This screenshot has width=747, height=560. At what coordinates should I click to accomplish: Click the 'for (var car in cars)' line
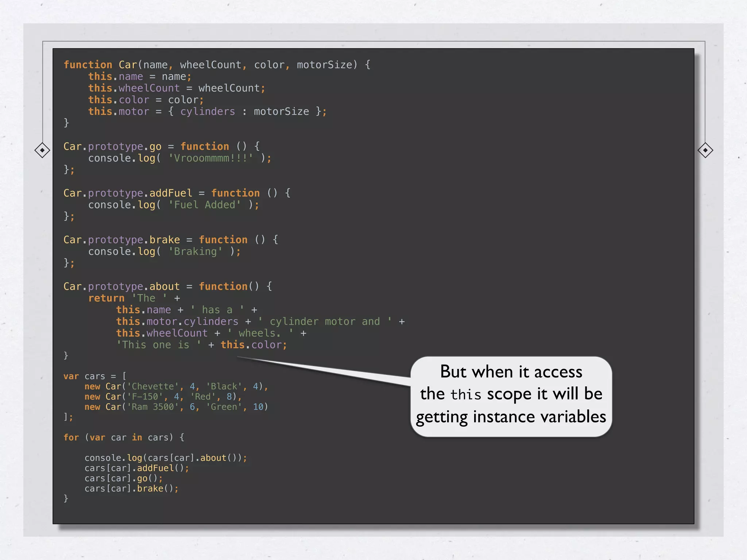point(124,437)
